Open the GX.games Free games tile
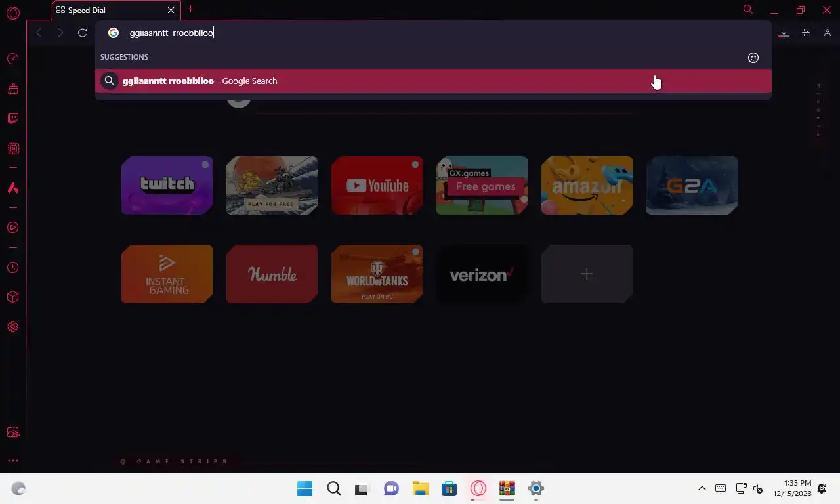The width and height of the screenshot is (840, 504). click(x=482, y=185)
